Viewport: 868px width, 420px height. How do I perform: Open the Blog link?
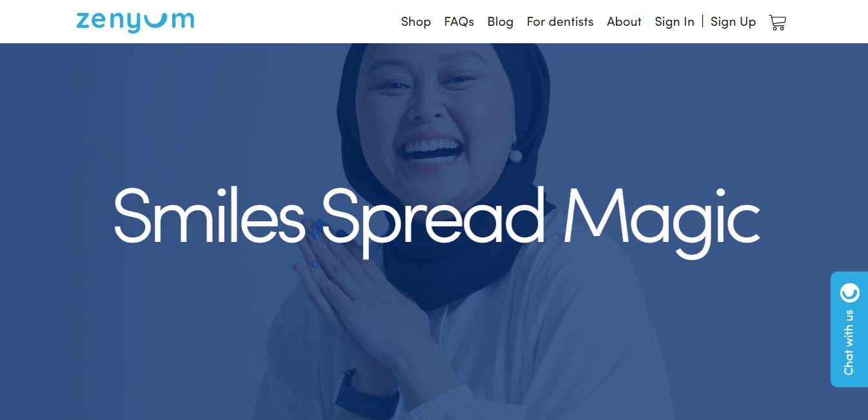point(500,22)
